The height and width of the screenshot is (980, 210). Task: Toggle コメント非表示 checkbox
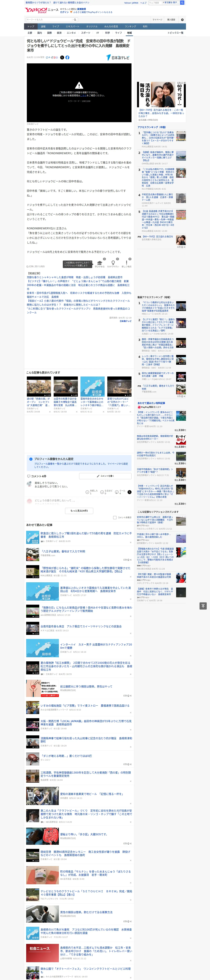pos(115,517)
